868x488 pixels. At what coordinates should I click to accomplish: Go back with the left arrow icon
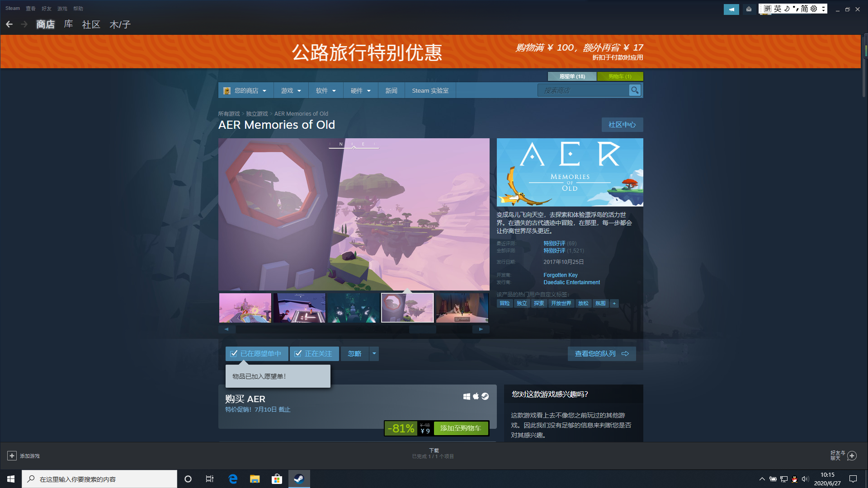point(9,24)
